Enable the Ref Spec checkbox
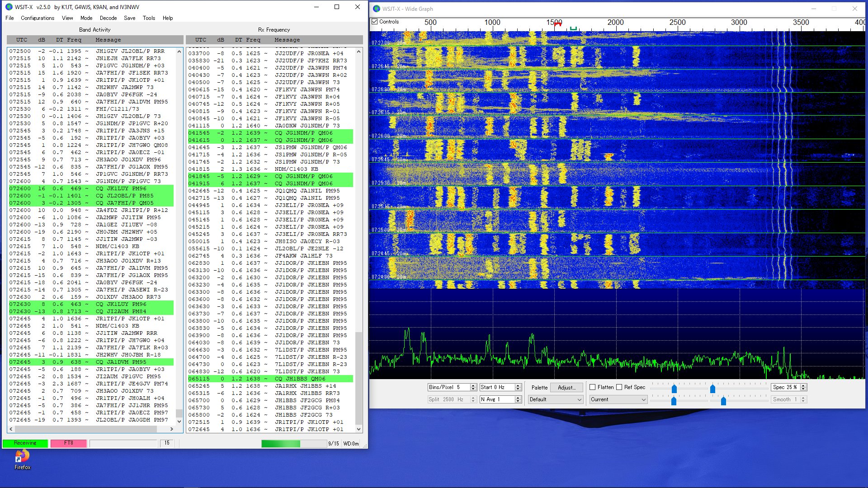This screenshot has height=488, width=868. point(619,387)
